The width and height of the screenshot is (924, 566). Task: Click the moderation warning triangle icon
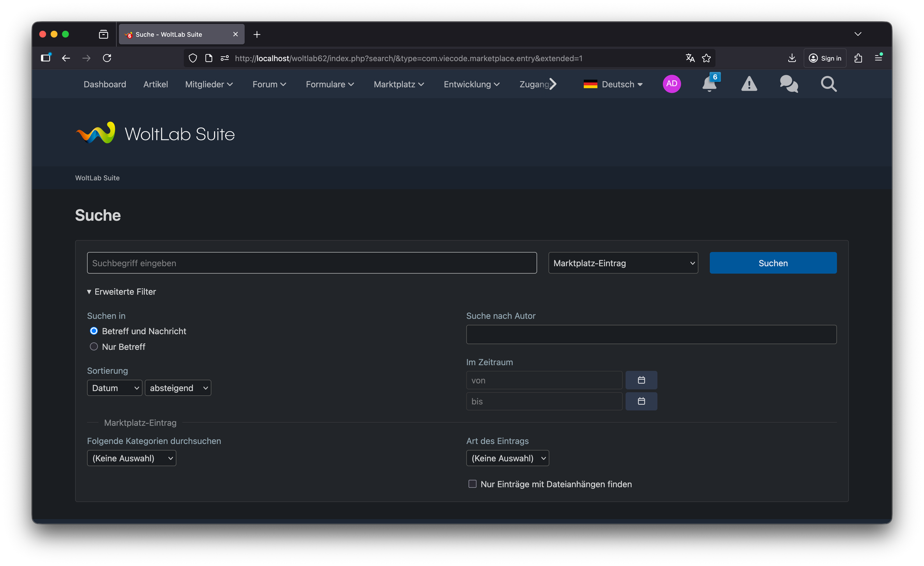click(749, 84)
